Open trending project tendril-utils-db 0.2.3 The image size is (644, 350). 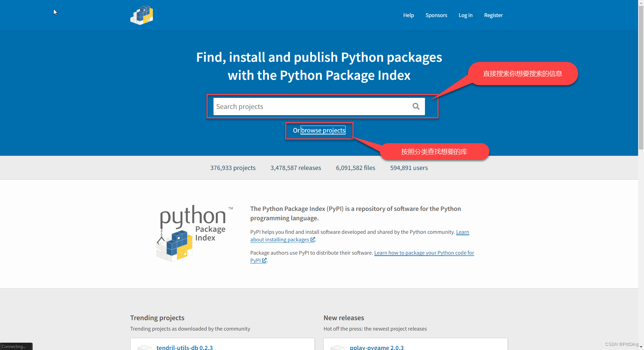point(184,347)
